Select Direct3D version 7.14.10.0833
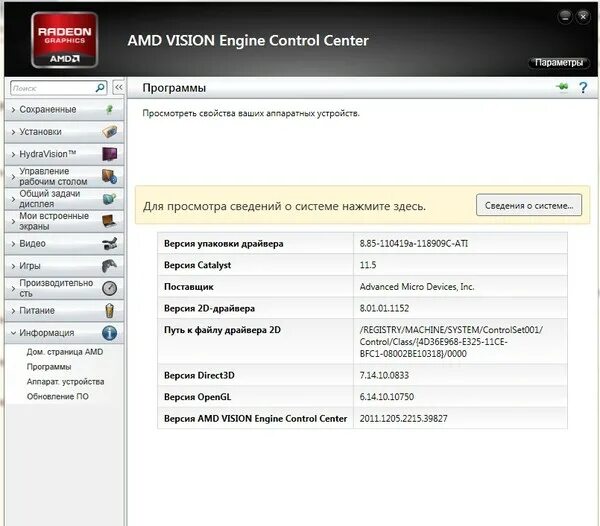 pos(384,375)
